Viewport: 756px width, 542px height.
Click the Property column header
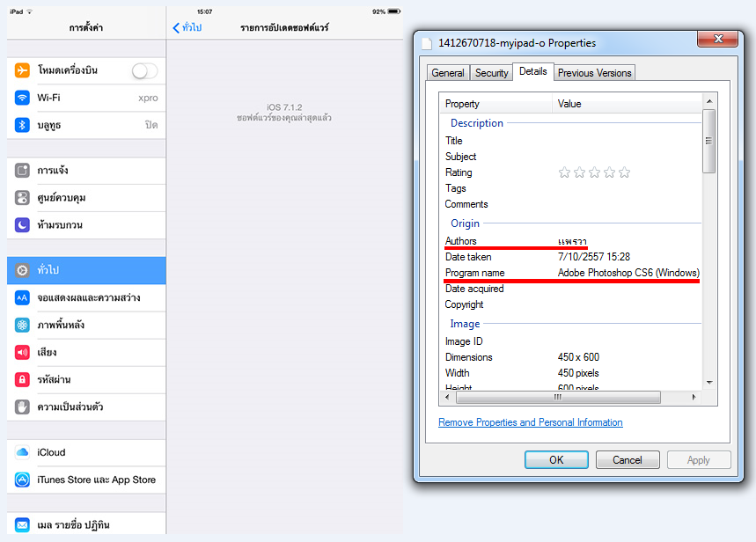(x=495, y=104)
